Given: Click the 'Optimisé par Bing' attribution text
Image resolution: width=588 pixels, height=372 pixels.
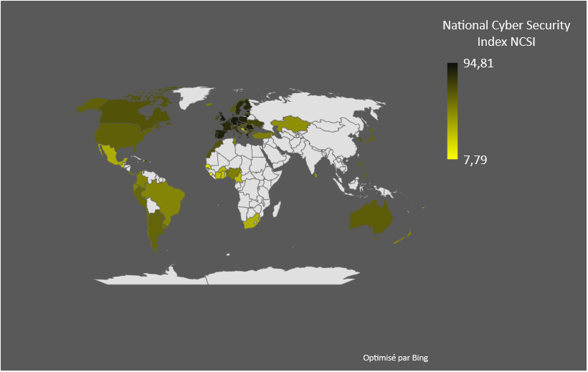Looking at the screenshot, I should [395, 358].
